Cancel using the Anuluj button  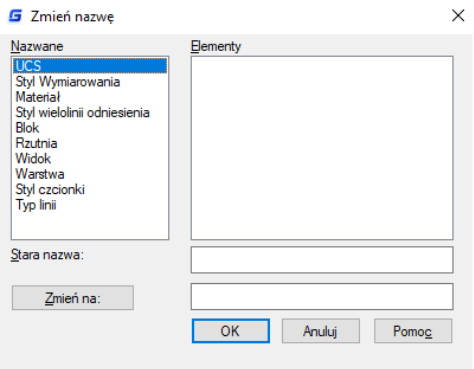point(321,331)
